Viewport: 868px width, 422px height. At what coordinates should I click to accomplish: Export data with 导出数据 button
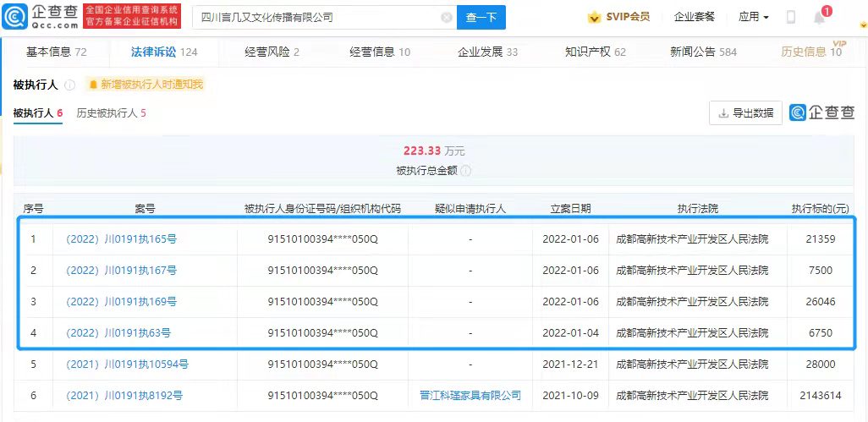[x=745, y=113]
